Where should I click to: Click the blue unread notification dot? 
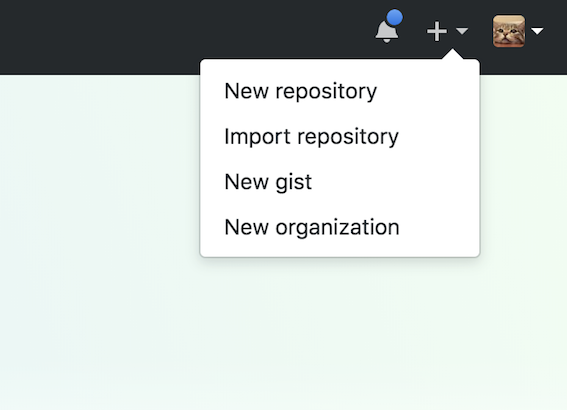click(394, 18)
